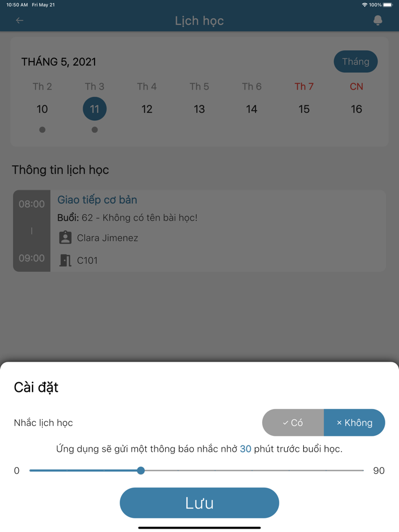Select Sunday the 16th
The height and width of the screenshot is (532, 399).
click(x=357, y=109)
